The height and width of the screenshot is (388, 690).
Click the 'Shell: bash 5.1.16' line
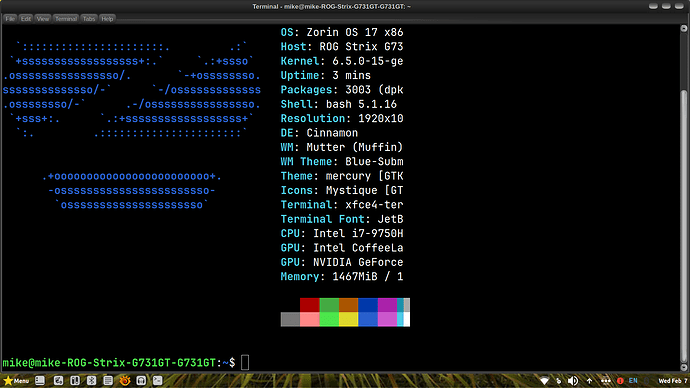(339, 104)
